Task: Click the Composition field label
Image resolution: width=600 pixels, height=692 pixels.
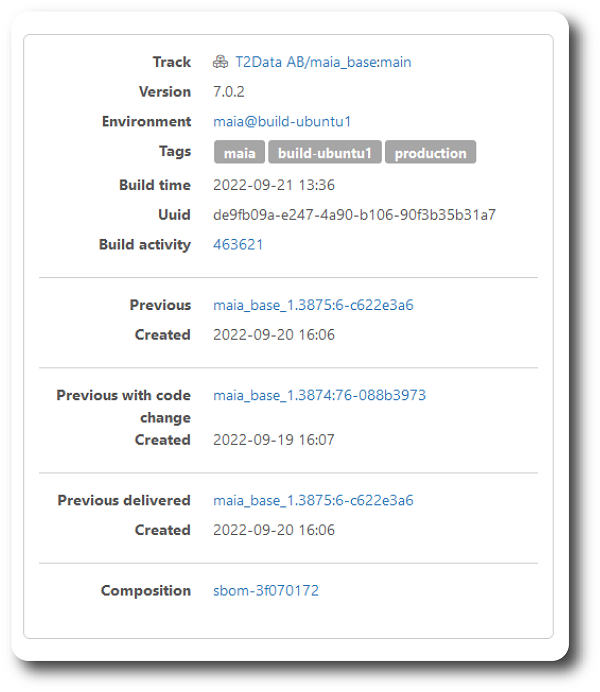Action: [x=146, y=590]
